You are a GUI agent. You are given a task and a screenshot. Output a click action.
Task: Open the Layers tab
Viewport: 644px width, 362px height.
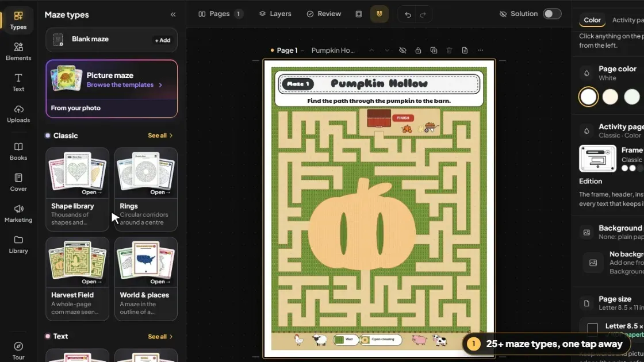click(x=275, y=14)
